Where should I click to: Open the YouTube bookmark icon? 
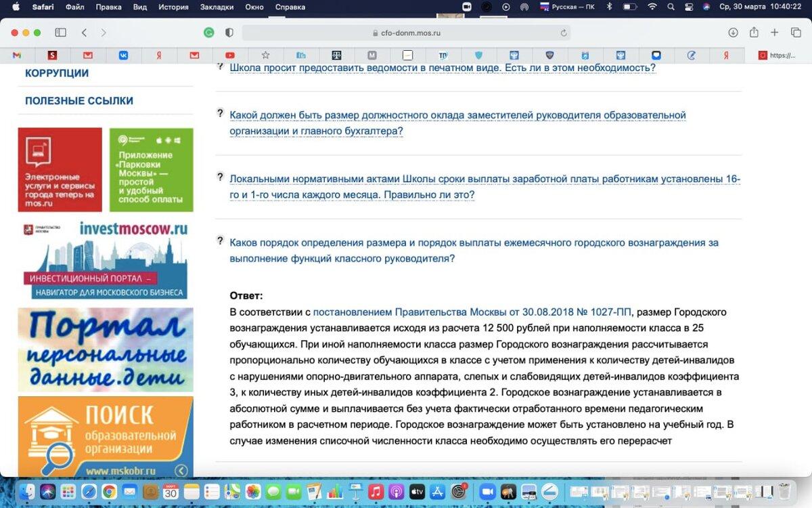(x=229, y=56)
